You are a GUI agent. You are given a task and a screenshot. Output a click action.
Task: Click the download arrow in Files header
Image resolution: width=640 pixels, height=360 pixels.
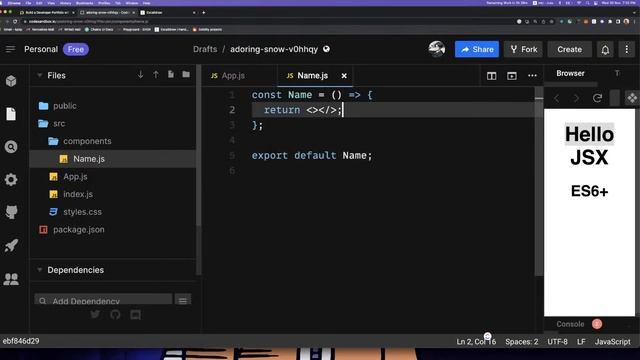pos(140,75)
